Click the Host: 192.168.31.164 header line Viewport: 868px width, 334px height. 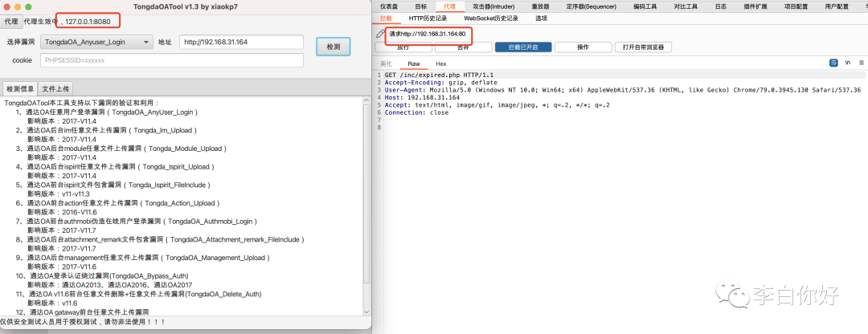422,97
